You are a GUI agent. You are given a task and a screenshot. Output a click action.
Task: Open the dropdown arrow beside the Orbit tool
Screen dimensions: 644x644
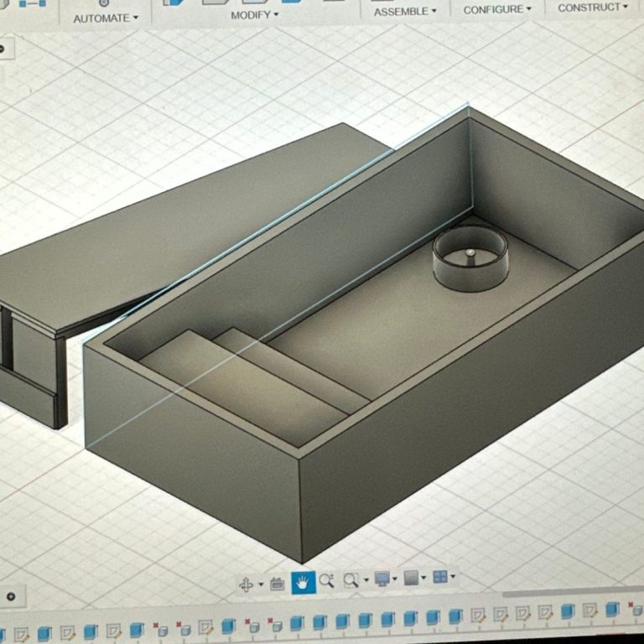(261, 584)
